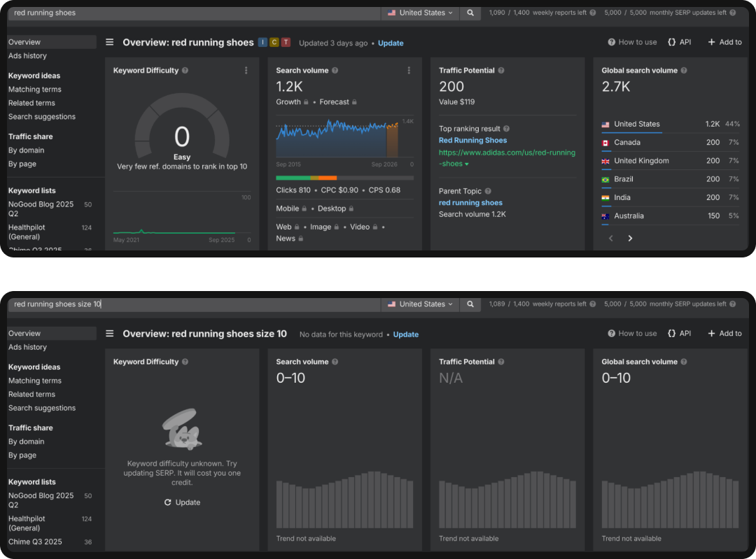756x559 pixels.
Task: Click the kebab menu on the Keyword Difficulty card
Action: coord(246,71)
